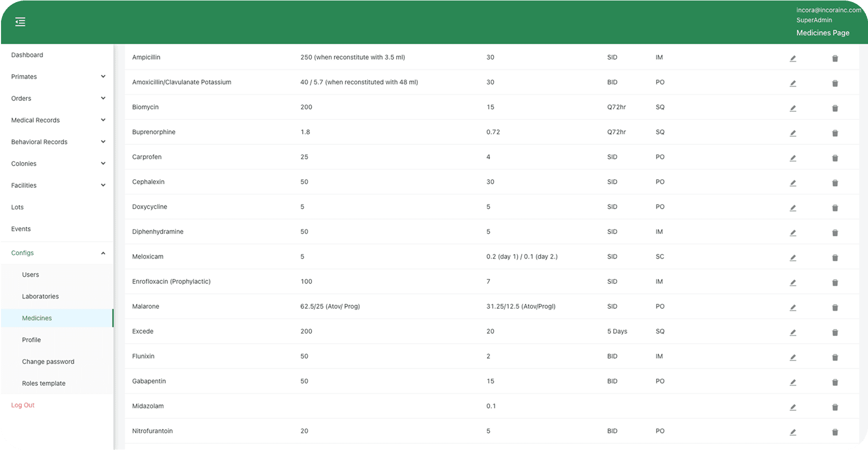Delete the Doxycycline entry
The width and height of the screenshot is (868, 450).
point(835,208)
